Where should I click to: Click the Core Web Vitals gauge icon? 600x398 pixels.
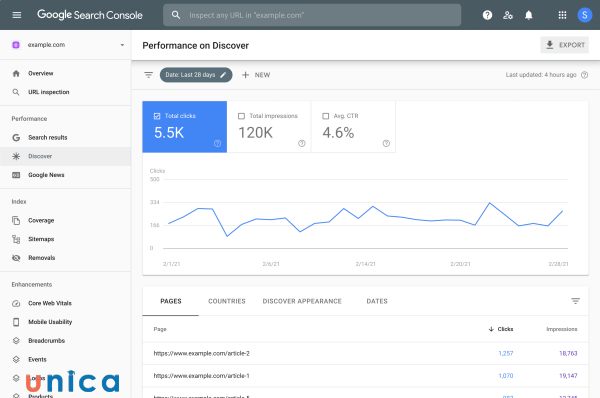[16, 303]
